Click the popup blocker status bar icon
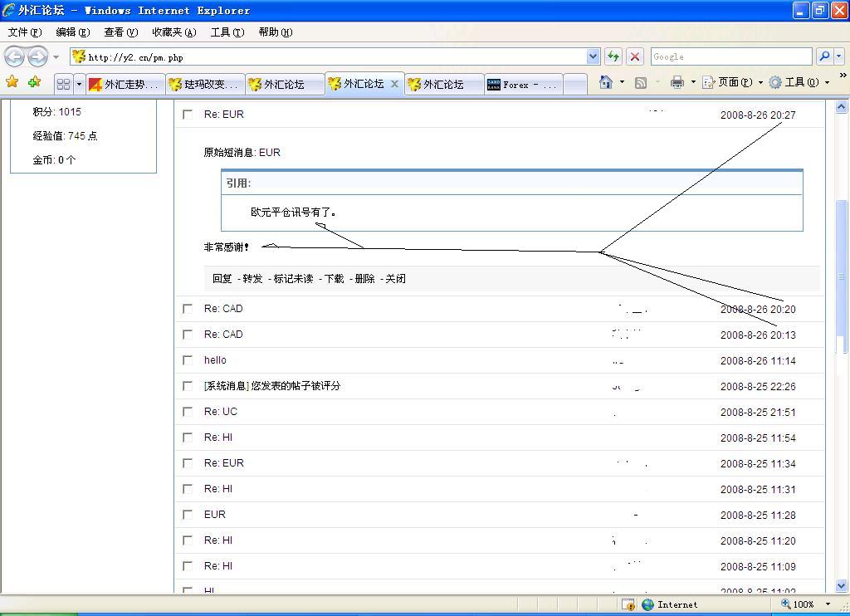Viewport: 850px width, 616px height. 628,604
